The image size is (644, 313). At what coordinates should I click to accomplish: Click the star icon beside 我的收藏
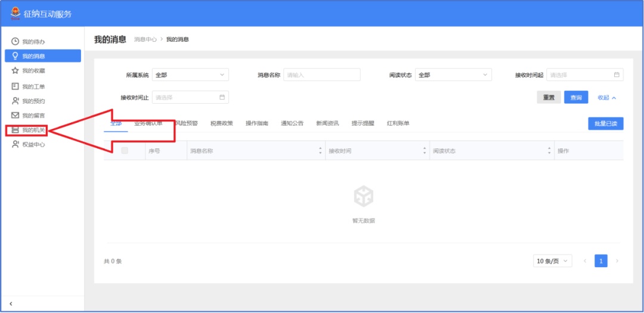click(x=16, y=70)
